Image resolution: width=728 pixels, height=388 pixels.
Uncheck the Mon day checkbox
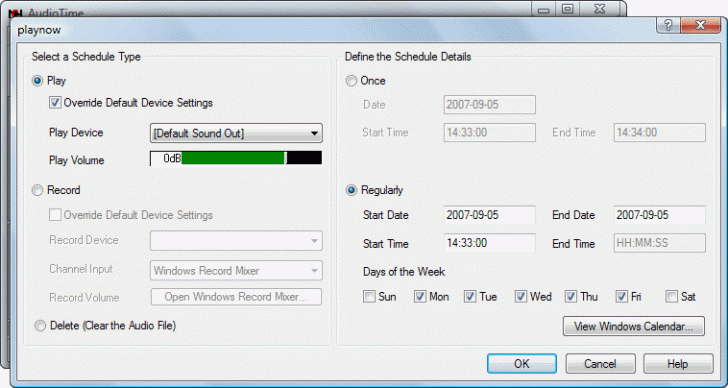(x=420, y=297)
